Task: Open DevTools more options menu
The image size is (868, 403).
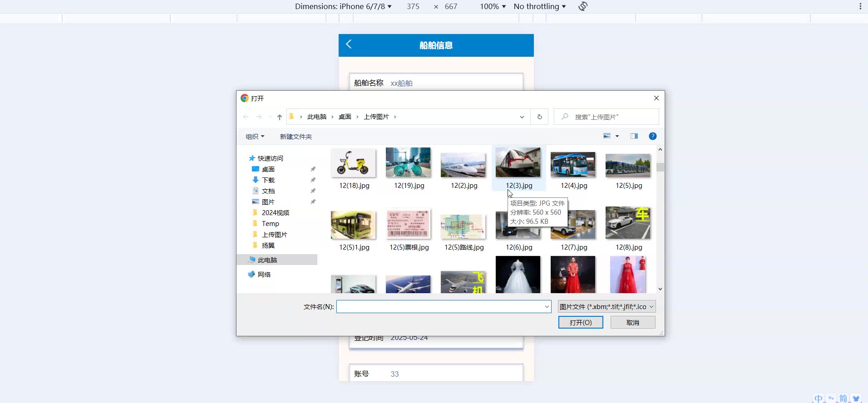Action: click(x=860, y=6)
